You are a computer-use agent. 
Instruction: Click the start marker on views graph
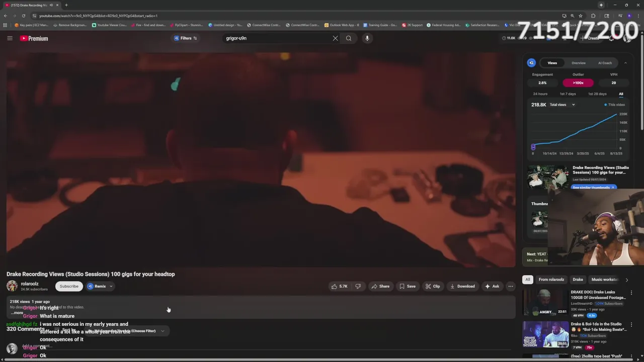coord(533,147)
